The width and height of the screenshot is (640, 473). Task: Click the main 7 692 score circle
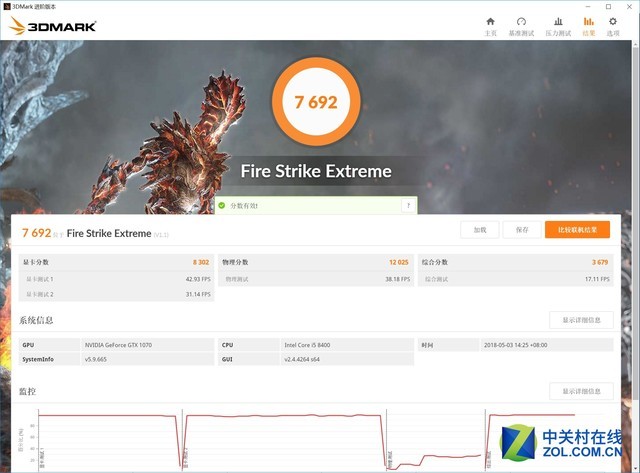[x=316, y=102]
